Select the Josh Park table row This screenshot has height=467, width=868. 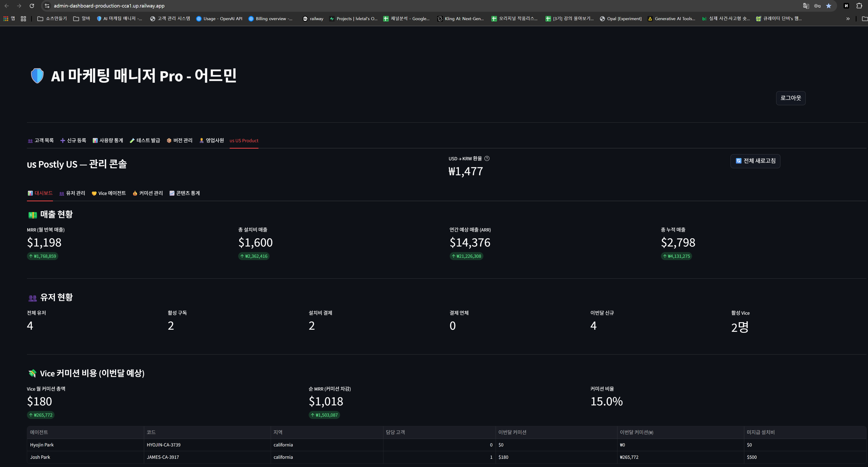446,457
